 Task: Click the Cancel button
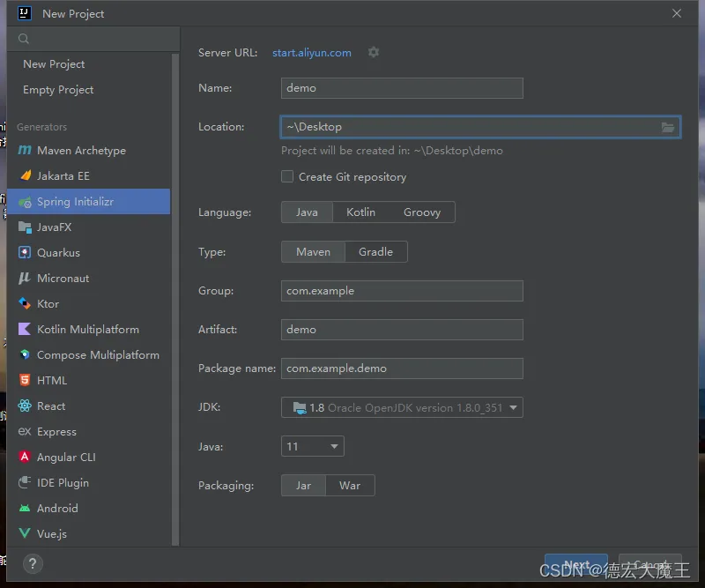pos(650,564)
